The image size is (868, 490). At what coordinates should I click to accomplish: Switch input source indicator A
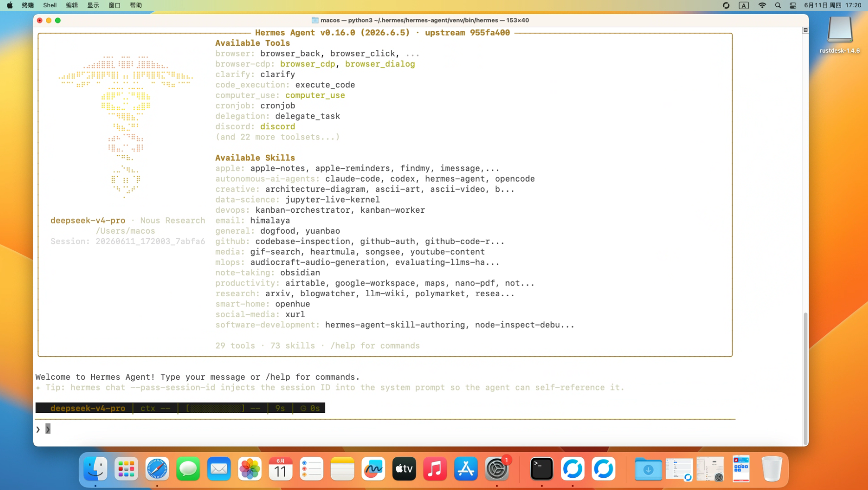coord(744,5)
